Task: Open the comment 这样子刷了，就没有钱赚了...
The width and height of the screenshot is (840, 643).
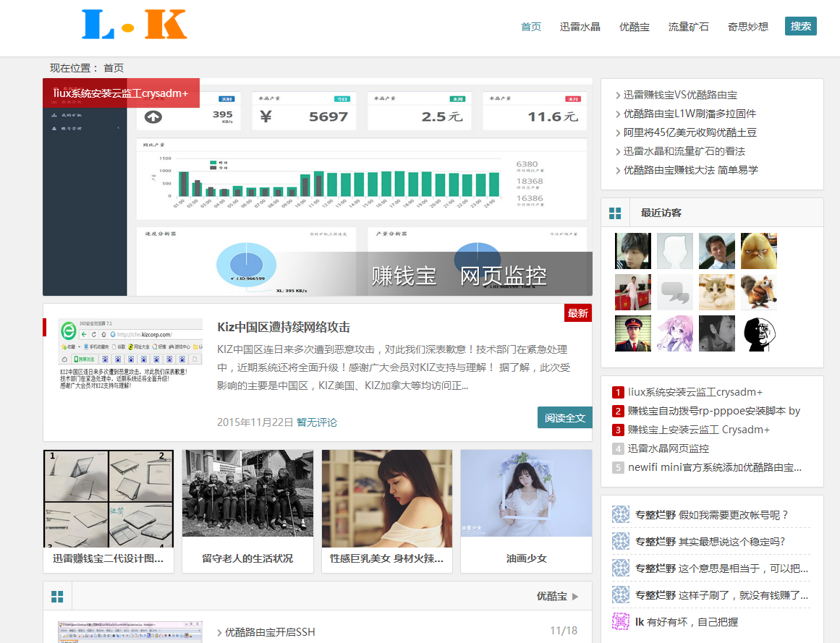Action: pyautogui.click(x=743, y=595)
